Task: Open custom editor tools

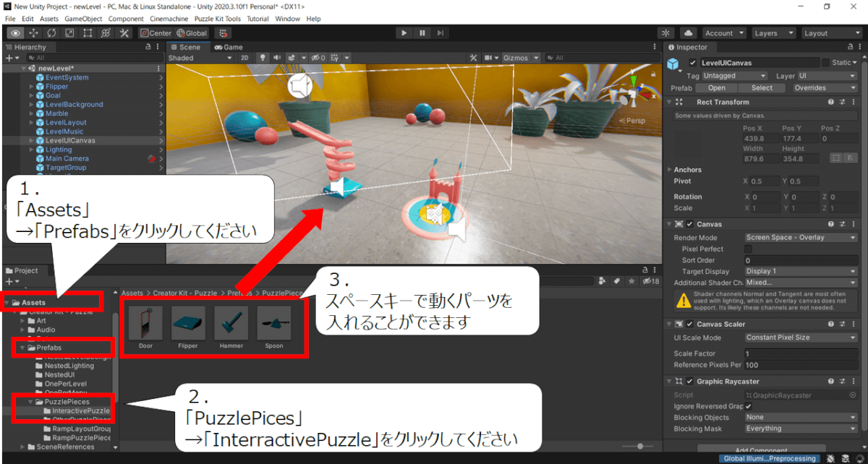Action: [124, 33]
